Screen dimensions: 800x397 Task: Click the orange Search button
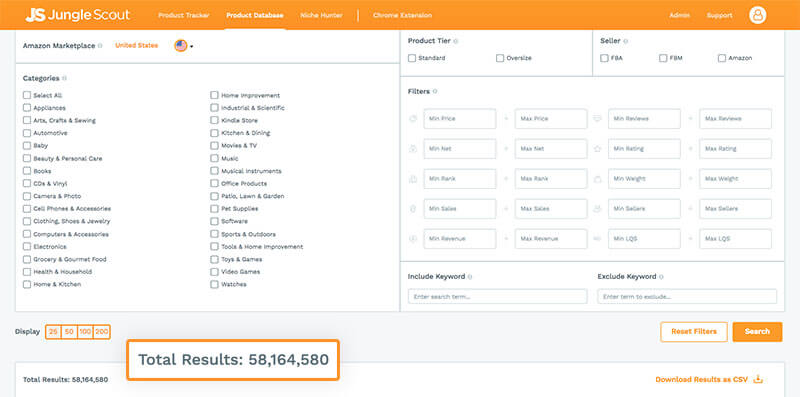pyautogui.click(x=757, y=332)
